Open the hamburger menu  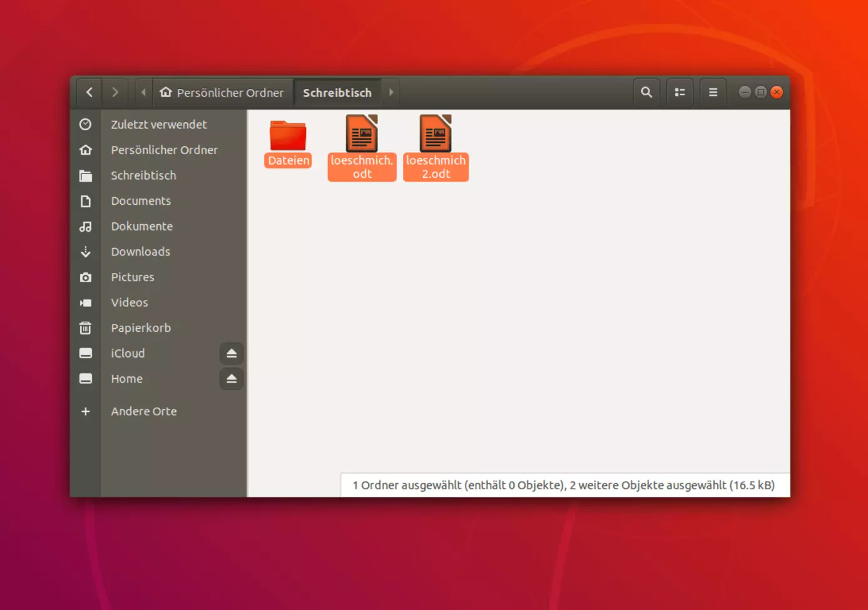(x=713, y=92)
